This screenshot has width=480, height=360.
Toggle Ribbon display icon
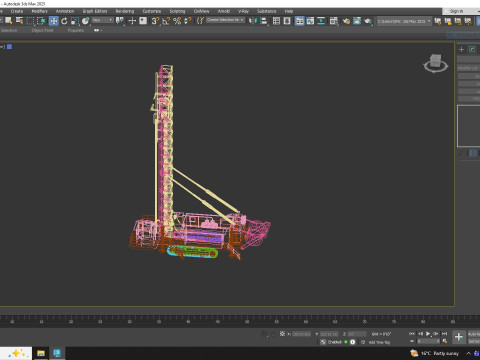pyautogui.click(x=300, y=21)
